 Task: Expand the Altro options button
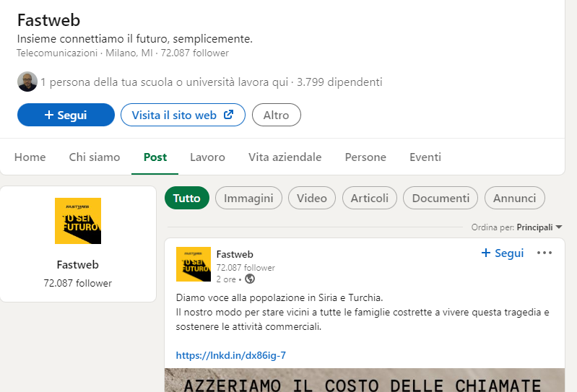pyautogui.click(x=276, y=115)
